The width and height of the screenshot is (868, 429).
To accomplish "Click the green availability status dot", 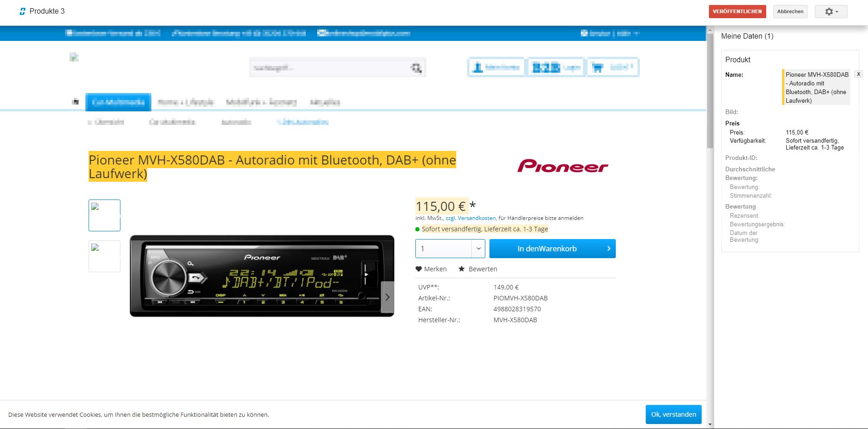I will pyautogui.click(x=418, y=229).
